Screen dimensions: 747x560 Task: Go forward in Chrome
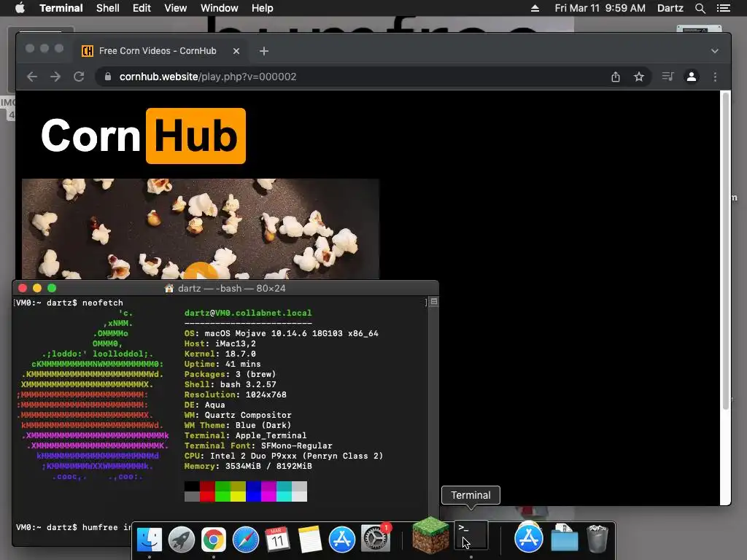(55, 77)
